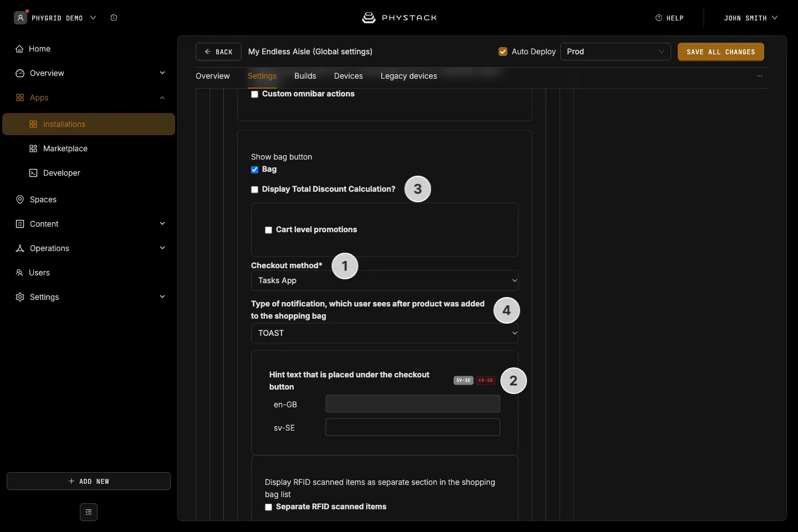
Task: Click the Developer terminal icon
Action: [x=33, y=173]
